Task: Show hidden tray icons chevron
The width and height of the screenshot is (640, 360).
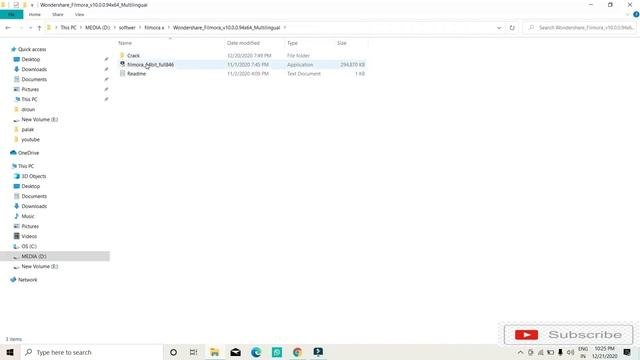Action: coord(520,352)
